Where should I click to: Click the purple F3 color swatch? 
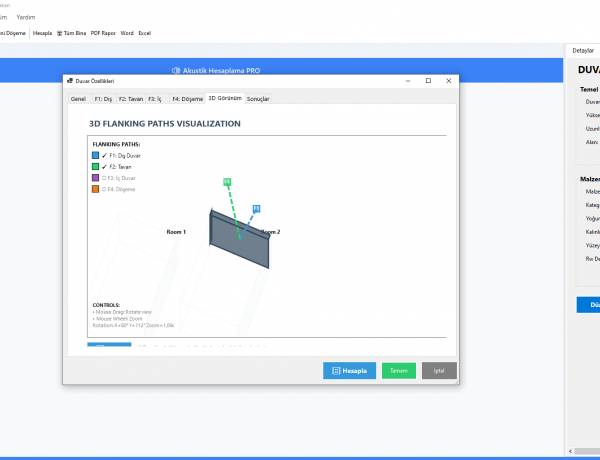pyautogui.click(x=95, y=178)
